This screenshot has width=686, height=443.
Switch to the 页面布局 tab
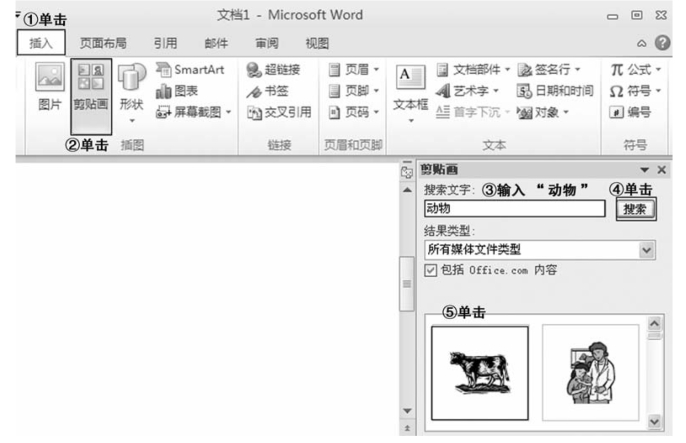[x=103, y=43]
